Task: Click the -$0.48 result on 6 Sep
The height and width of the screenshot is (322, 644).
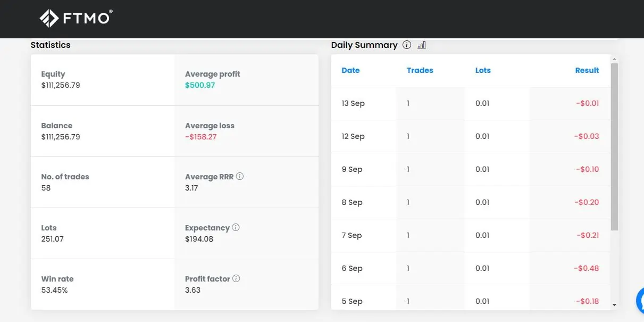Action: point(587,268)
